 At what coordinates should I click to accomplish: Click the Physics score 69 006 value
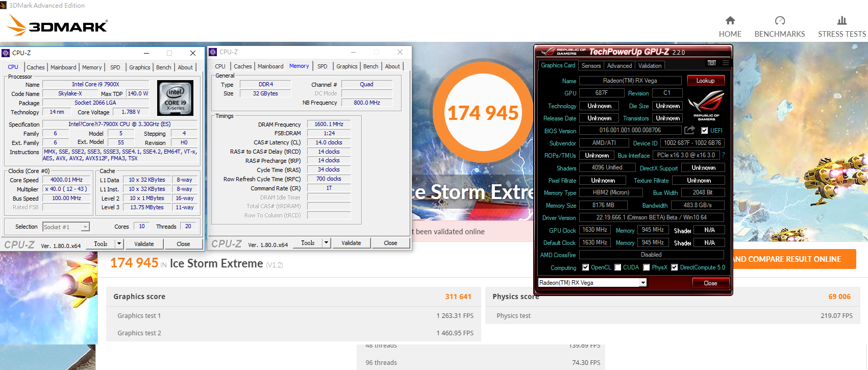click(839, 297)
